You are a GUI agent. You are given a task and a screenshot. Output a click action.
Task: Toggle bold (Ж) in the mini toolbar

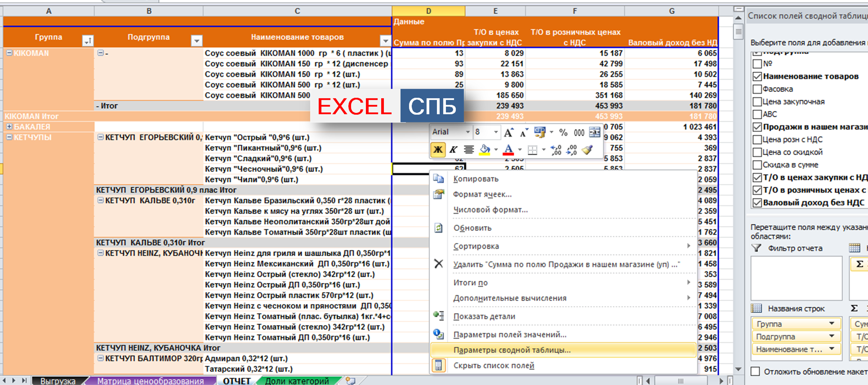click(x=438, y=150)
